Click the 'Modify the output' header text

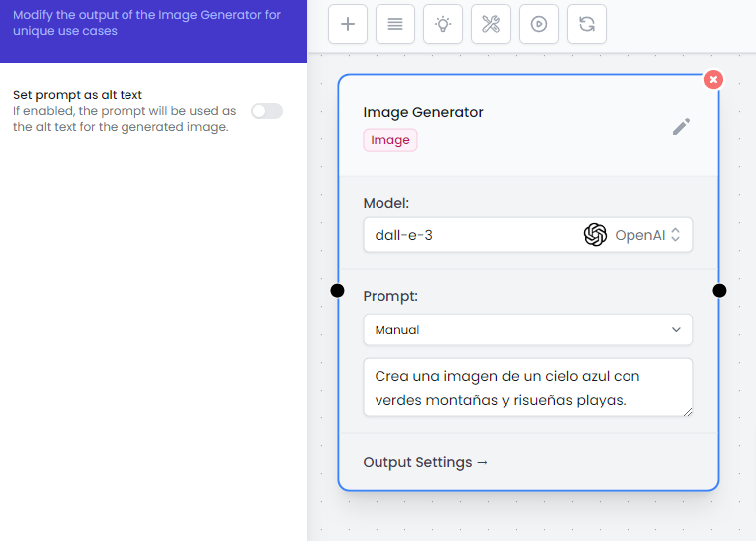tap(146, 23)
